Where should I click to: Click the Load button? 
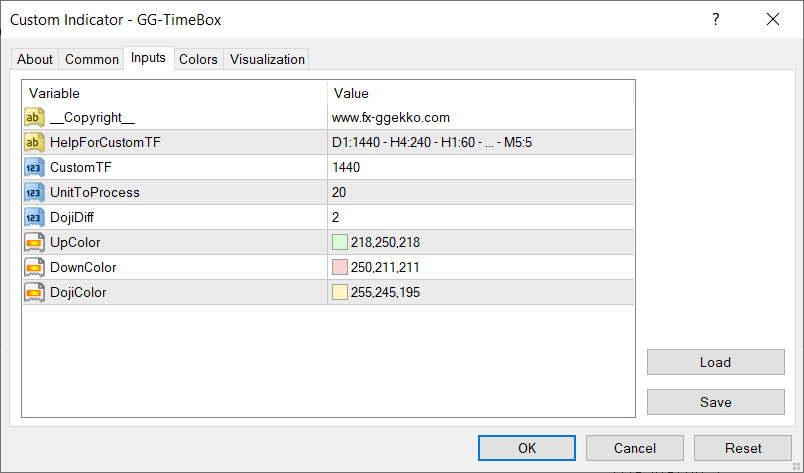pos(716,362)
